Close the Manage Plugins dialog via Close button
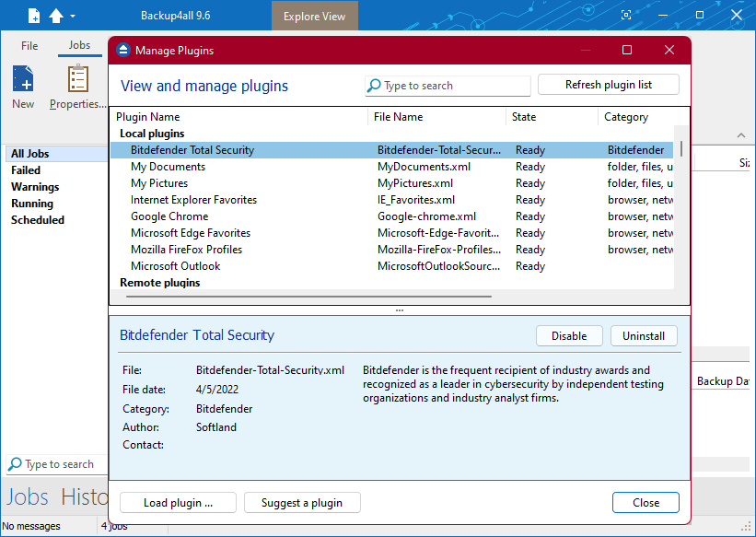Screen dimensions: 756x537 pyautogui.click(x=646, y=503)
